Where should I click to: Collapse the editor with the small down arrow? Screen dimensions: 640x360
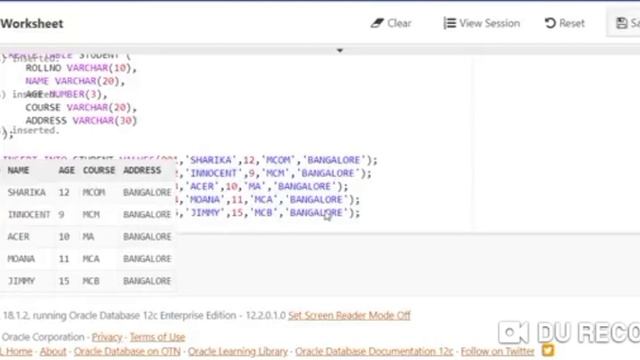pyautogui.click(x=340, y=51)
